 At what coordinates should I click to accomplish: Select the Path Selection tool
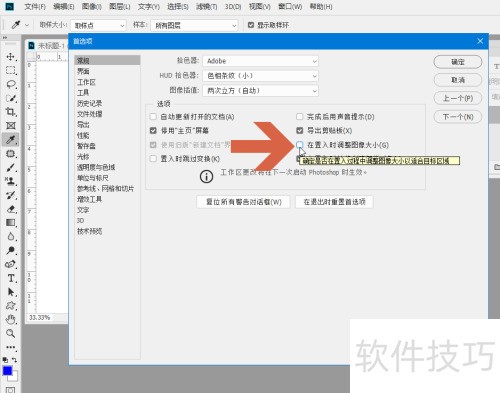click(x=10, y=292)
